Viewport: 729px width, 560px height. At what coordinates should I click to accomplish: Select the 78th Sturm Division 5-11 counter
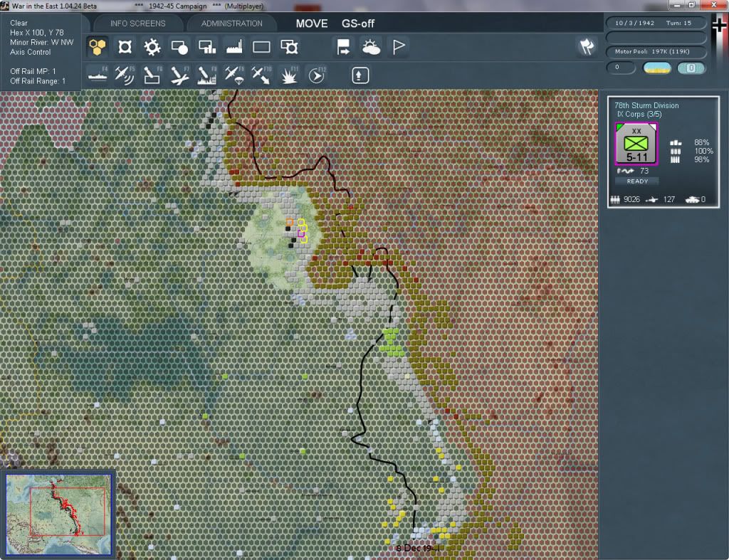(x=636, y=144)
